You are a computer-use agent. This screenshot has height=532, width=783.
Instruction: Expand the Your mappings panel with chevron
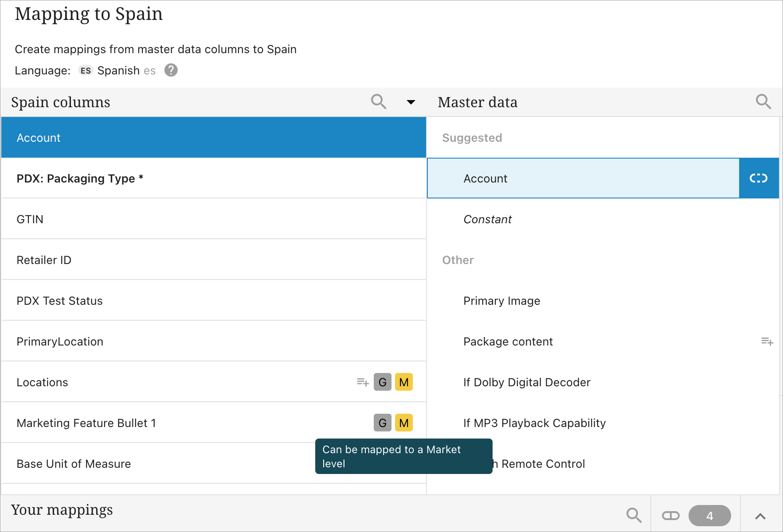760,516
